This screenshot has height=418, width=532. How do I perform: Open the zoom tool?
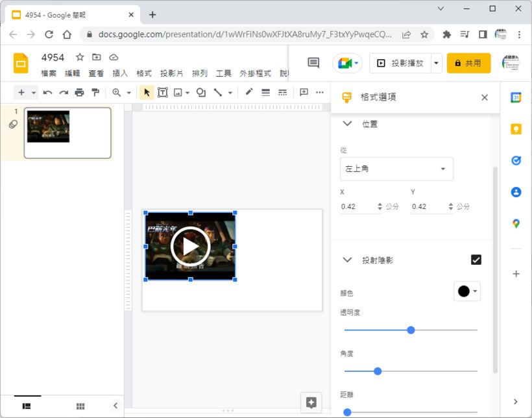click(116, 92)
